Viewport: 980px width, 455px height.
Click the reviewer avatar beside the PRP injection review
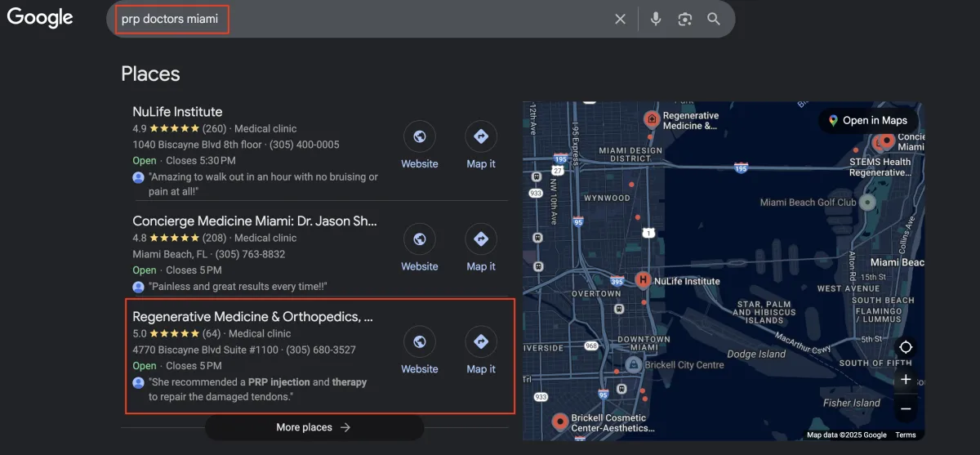138,382
